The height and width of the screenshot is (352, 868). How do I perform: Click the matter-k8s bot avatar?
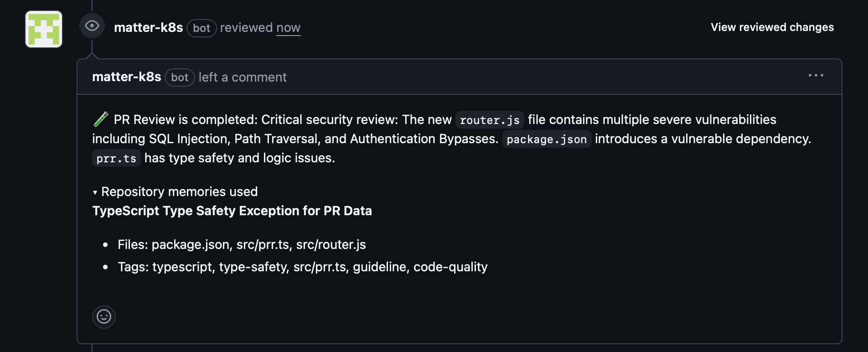point(43,29)
